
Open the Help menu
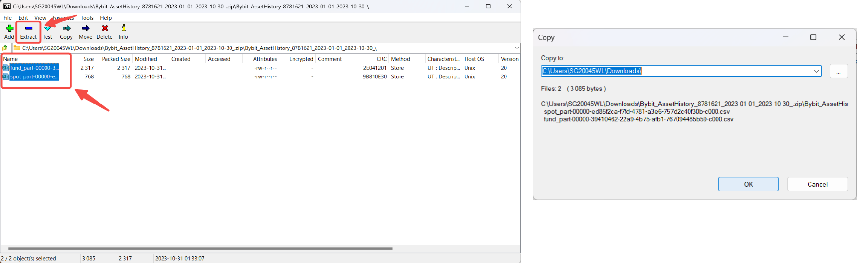(x=105, y=18)
